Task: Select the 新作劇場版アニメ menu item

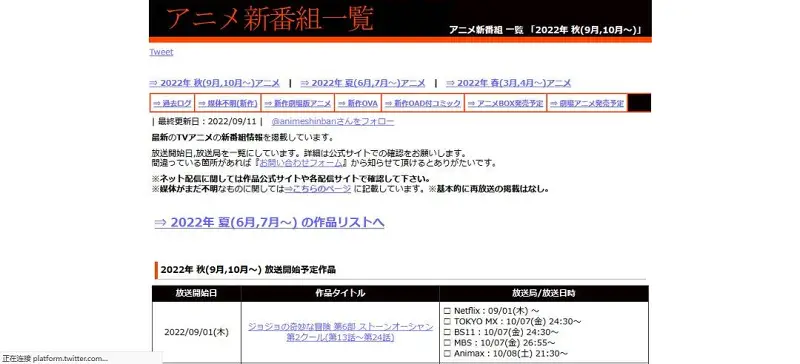Action: pos(298,103)
